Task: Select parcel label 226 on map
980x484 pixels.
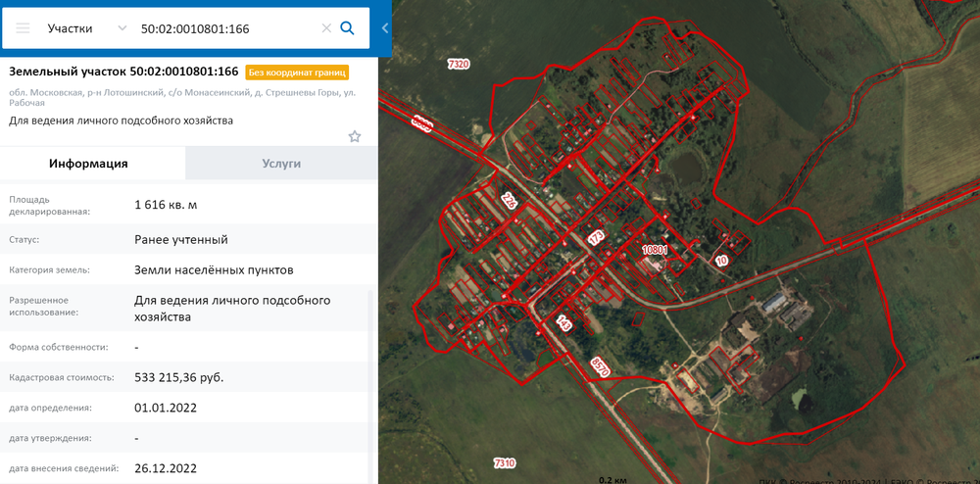Action: click(510, 202)
